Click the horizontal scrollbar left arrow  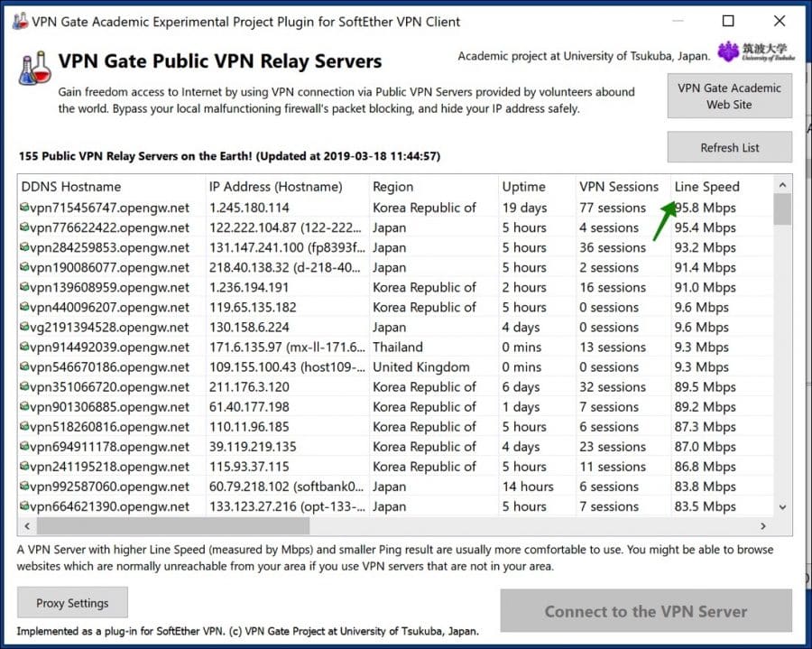tap(27, 525)
